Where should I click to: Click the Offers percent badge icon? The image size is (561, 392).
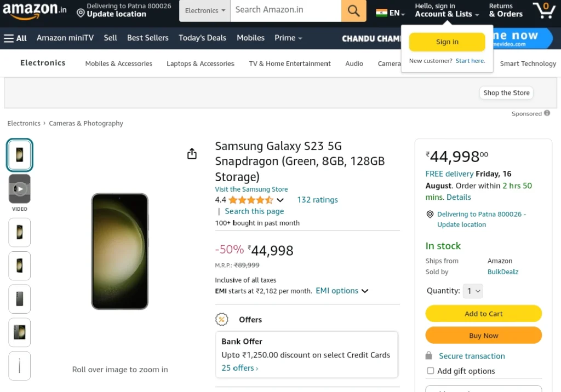[222, 319]
